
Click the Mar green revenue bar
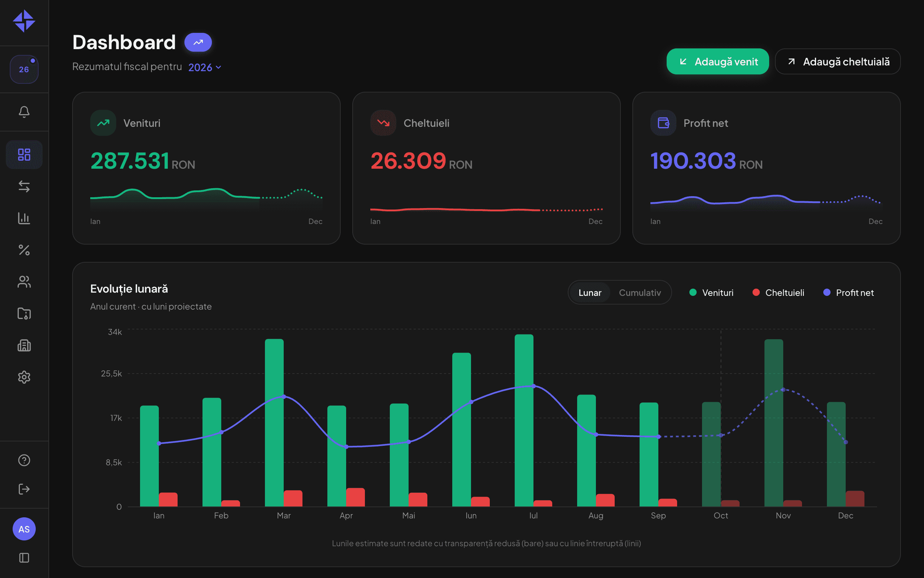pyautogui.click(x=274, y=423)
